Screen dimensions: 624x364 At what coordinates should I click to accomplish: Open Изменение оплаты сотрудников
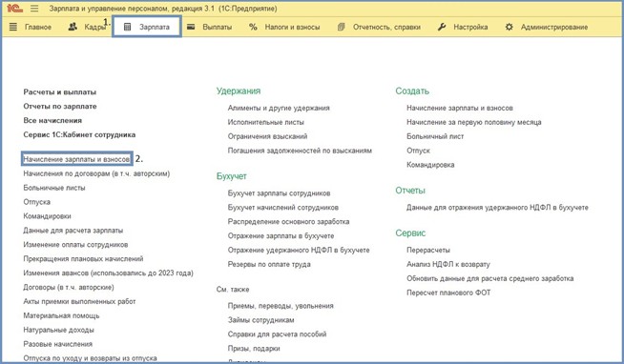[75, 245]
